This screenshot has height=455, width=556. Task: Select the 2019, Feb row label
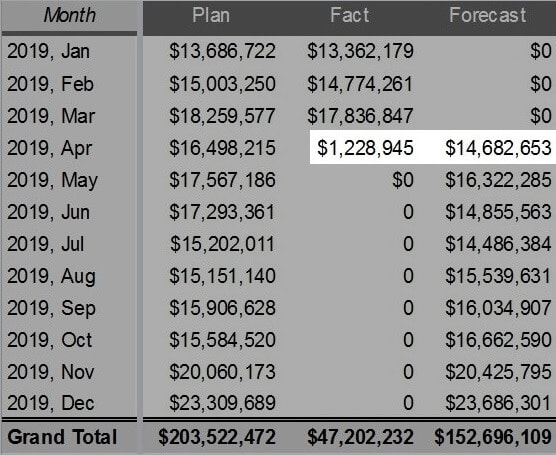coord(50,84)
